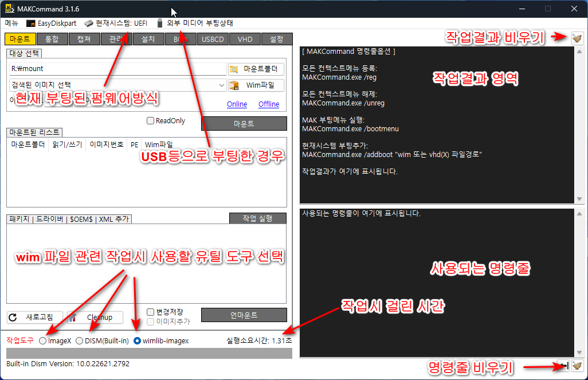Switch to the 캡쳐 tab

[84, 39]
